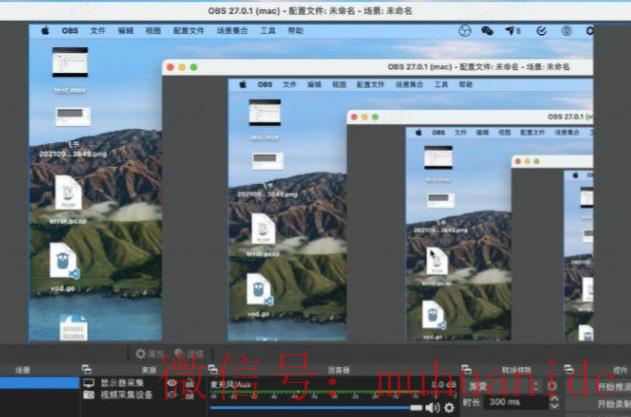Click the 0.0 dB level readout
The height and width of the screenshot is (417, 631).
pos(443,384)
